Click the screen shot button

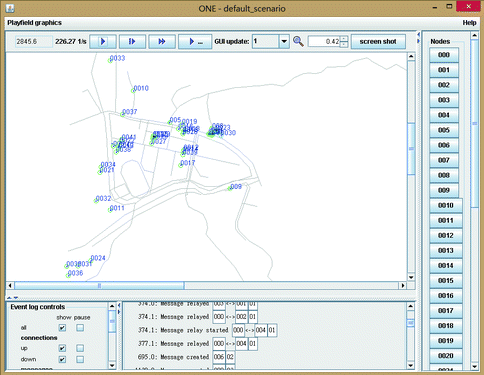click(x=378, y=42)
